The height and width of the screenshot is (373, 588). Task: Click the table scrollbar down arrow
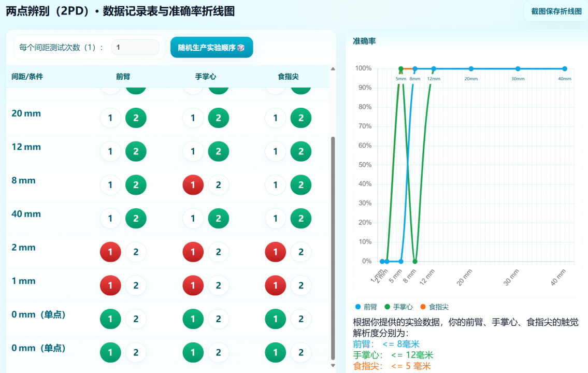pyautogui.click(x=333, y=365)
